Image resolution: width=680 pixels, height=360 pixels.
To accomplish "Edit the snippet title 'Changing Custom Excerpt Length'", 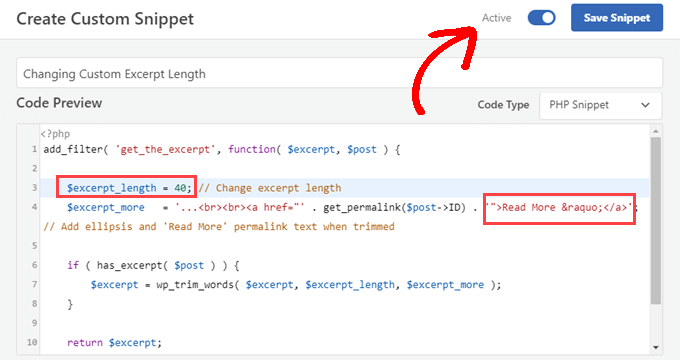I will point(339,73).
